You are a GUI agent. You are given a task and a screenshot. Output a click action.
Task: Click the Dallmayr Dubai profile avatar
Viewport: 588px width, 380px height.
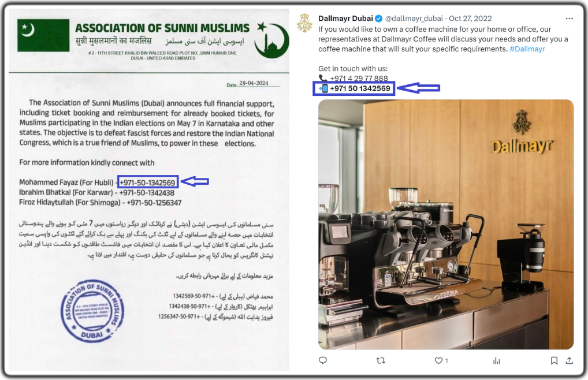(x=304, y=23)
